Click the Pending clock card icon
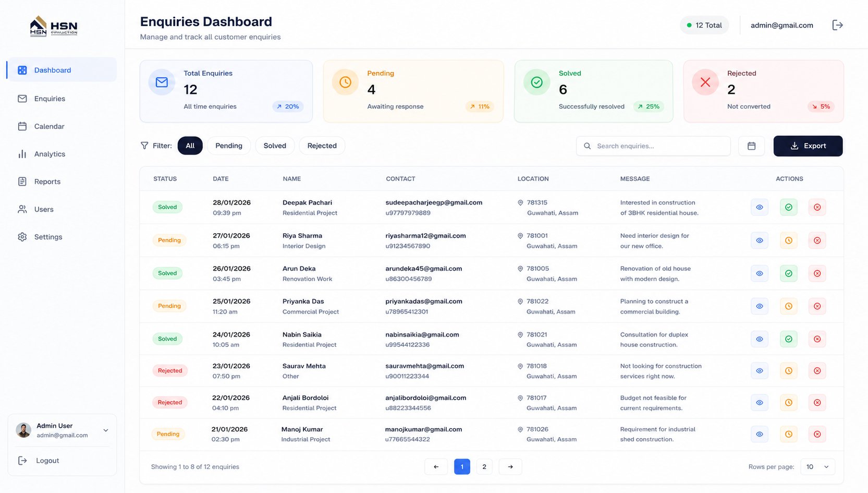This screenshot has height=493, width=868. [345, 82]
